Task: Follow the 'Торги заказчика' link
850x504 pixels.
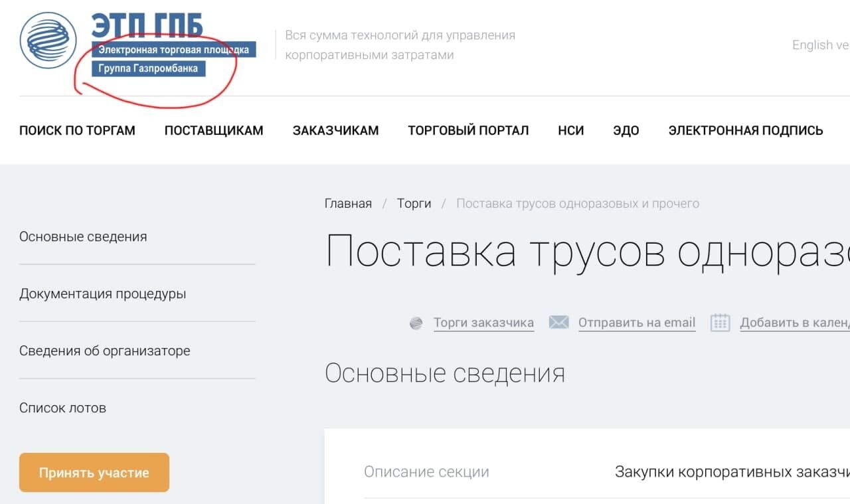Action: point(483,323)
